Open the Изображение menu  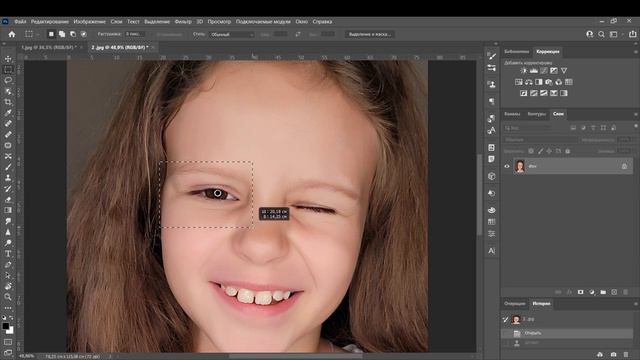pyautogui.click(x=89, y=22)
